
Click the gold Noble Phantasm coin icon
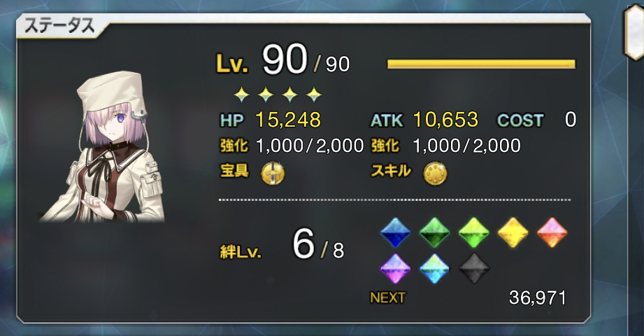[273, 173]
